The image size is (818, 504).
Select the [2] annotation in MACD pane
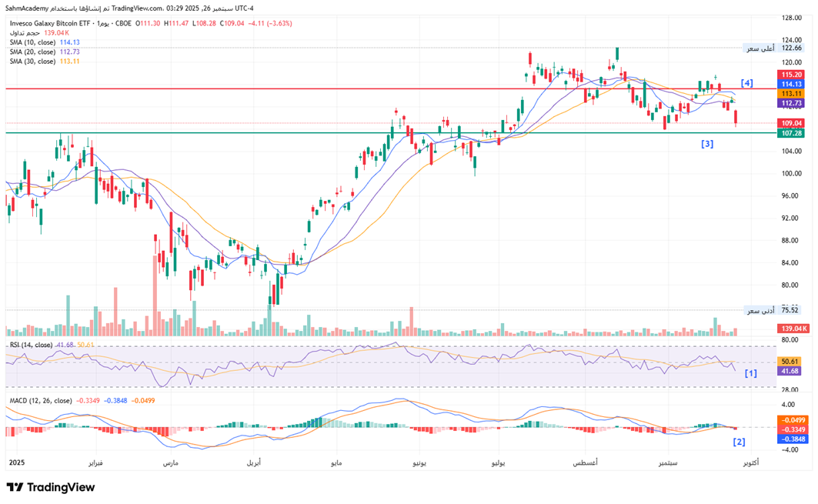(x=739, y=442)
